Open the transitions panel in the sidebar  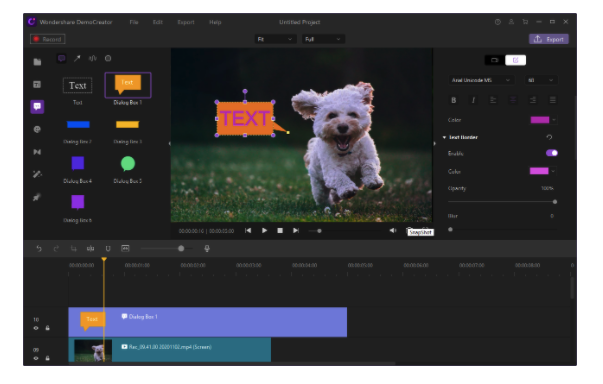[37, 152]
